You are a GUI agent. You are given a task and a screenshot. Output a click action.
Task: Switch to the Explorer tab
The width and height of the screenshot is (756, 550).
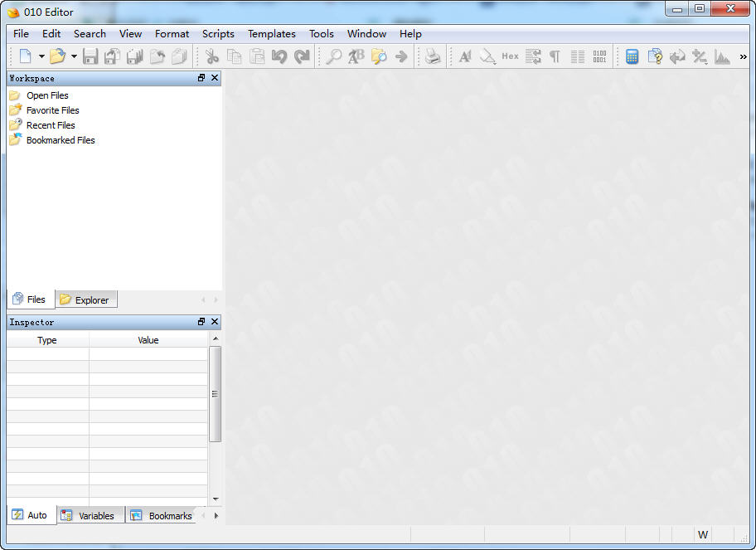coord(86,299)
